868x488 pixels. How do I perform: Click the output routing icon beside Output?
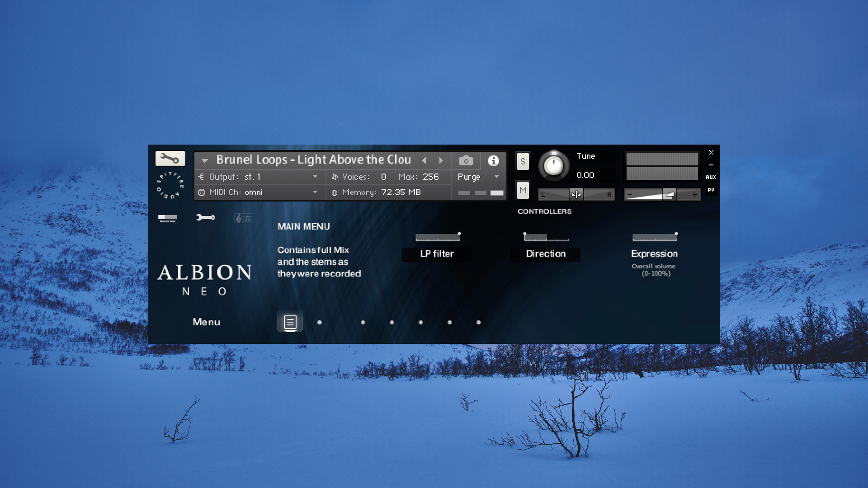pos(201,177)
